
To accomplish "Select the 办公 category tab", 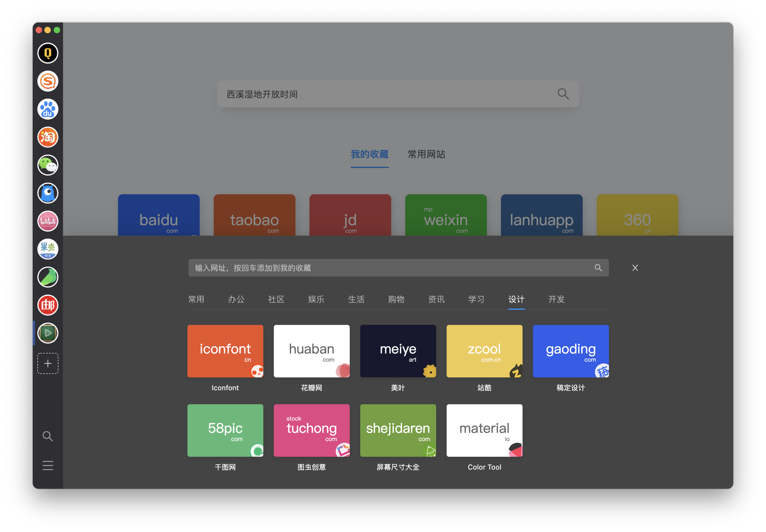I will [236, 299].
